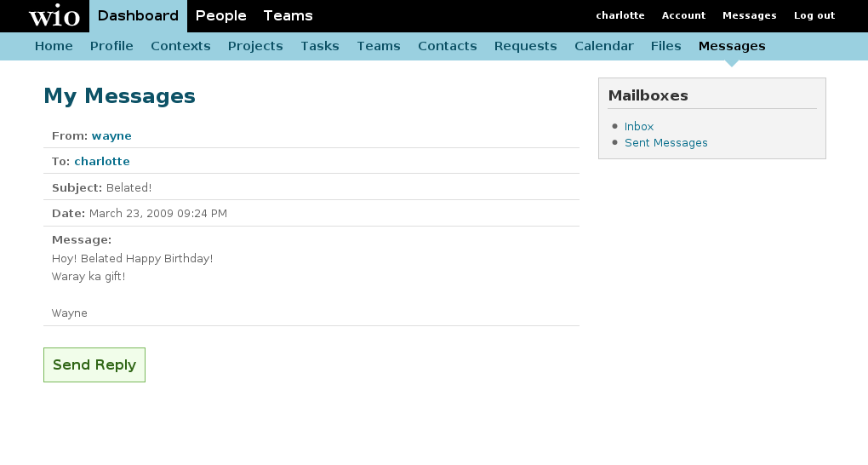Click Log out
Image resolution: width=868 pixels, height=465 pixels.
[814, 15]
